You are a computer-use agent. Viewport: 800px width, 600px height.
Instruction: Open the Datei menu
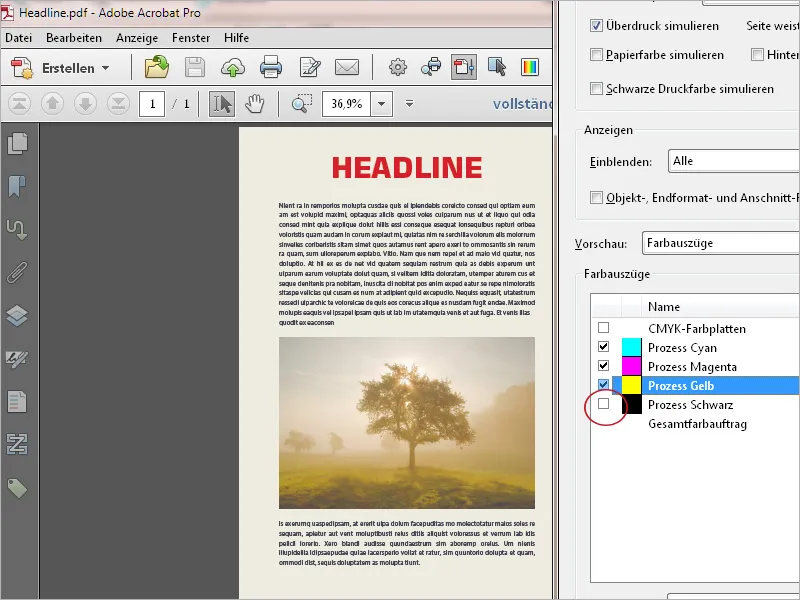tap(19, 38)
